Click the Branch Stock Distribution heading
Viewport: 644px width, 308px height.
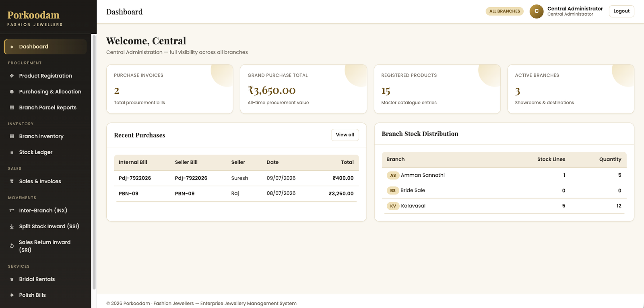click(420, 134)
